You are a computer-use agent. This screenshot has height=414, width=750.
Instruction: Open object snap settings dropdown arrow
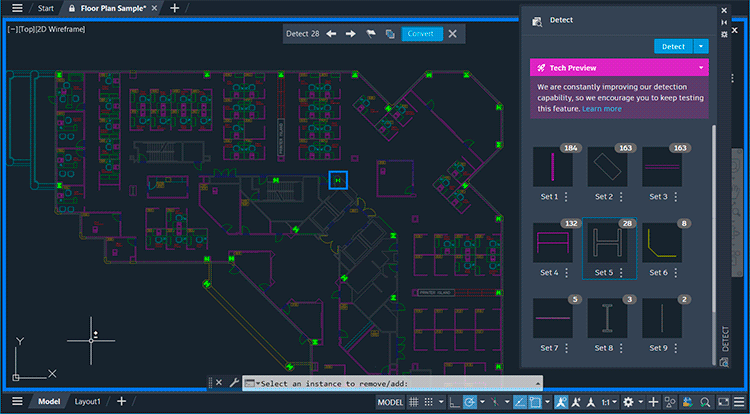547,402
